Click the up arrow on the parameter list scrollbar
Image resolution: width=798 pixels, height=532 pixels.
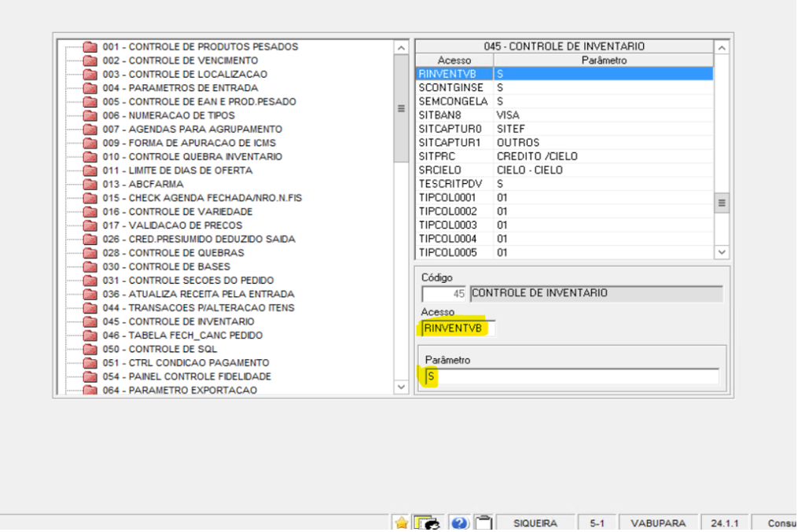721,46
